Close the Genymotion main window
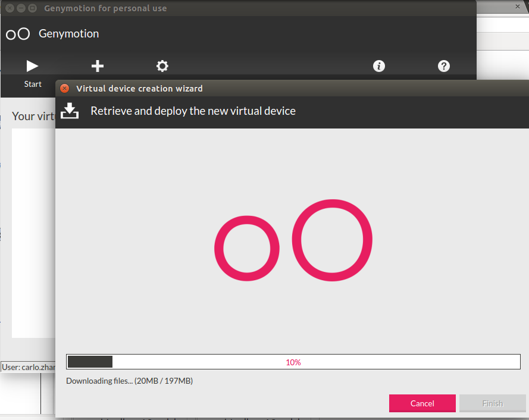The image size is (529, 420). [x=10, y=8]
